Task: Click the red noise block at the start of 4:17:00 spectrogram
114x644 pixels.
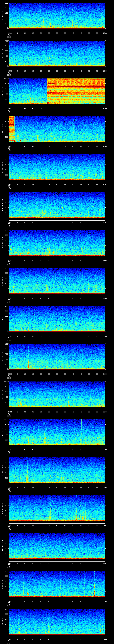Action: click(12, 129)
